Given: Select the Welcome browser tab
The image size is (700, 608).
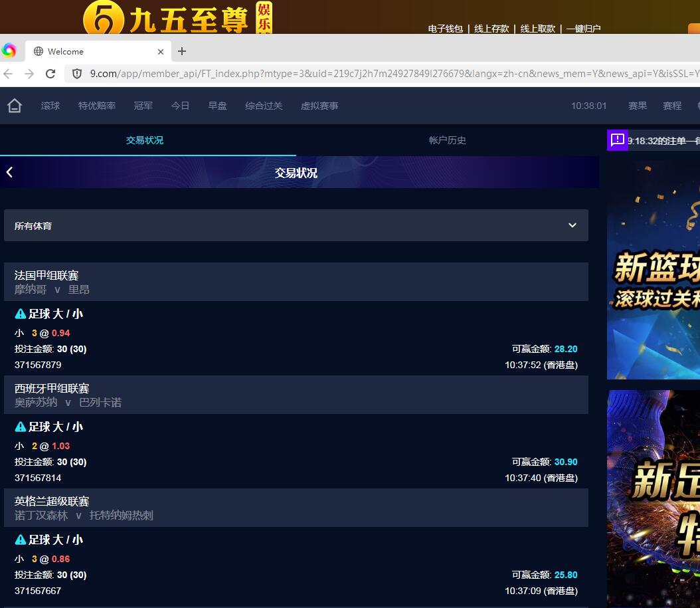Looking at the screenshot, I should pyautogui.click(x=98, y=51).
